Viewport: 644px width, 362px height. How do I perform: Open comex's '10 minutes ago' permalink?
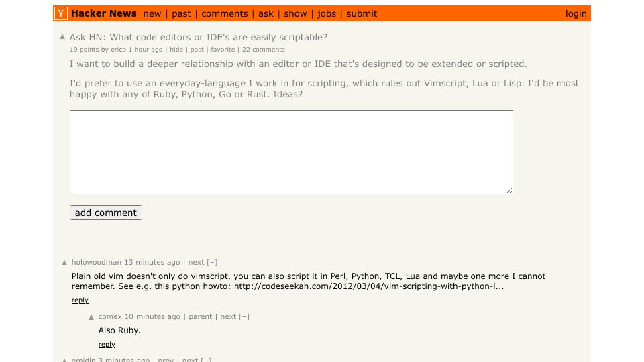tap(152, 316)
